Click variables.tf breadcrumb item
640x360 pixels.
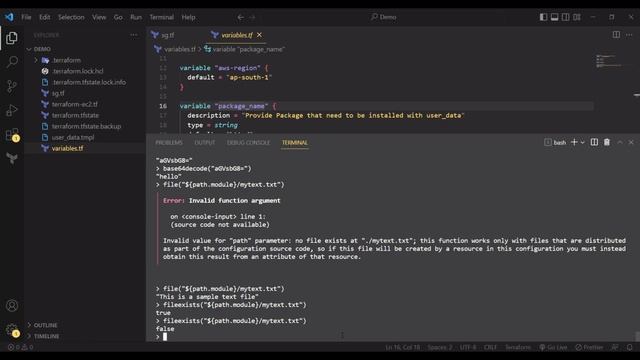pyautogui.click(x=180, y=49)
